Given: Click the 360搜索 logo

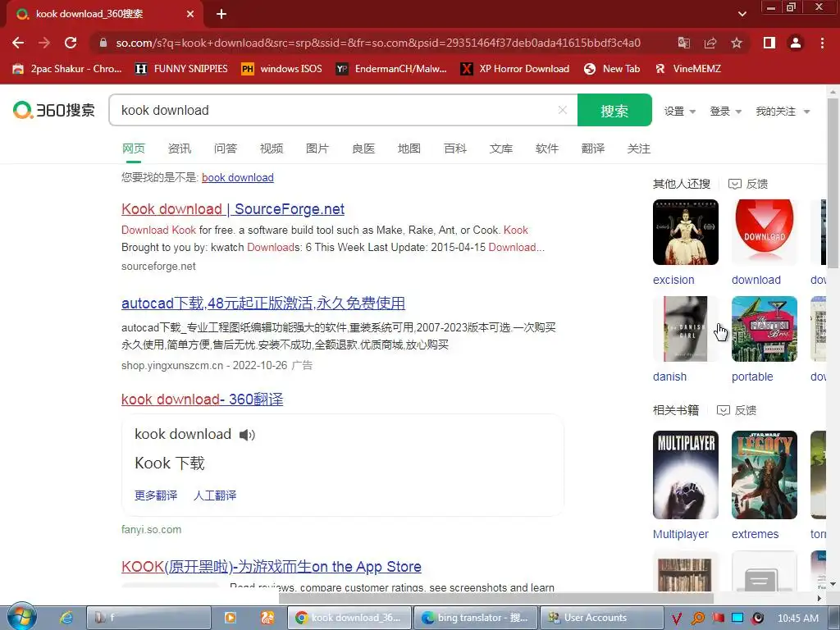Looking at the screenshot, I should [x=53, y=111].
